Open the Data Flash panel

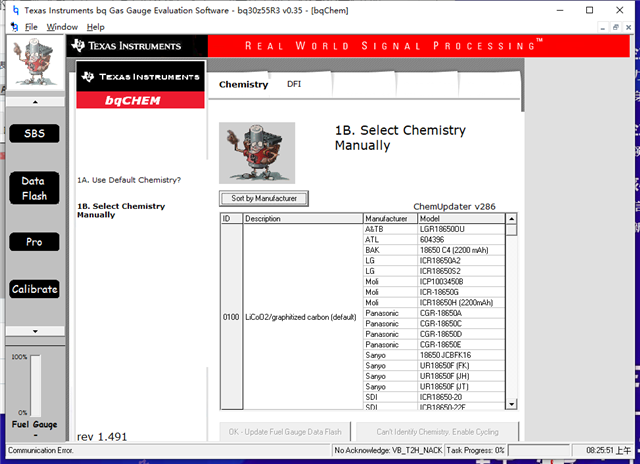(34, 188)
